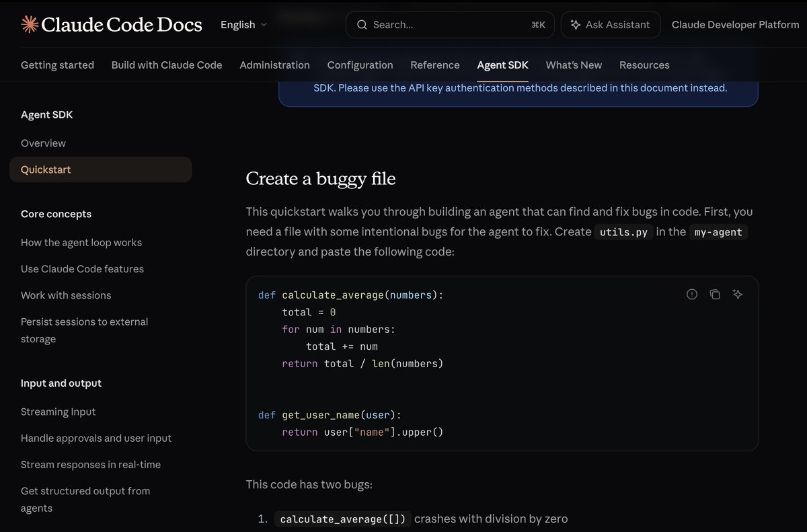Image resolution: width=807 pixels, height=532 pixels.
Task: Click the for num in numbers line
Action: tap(338, 329)
